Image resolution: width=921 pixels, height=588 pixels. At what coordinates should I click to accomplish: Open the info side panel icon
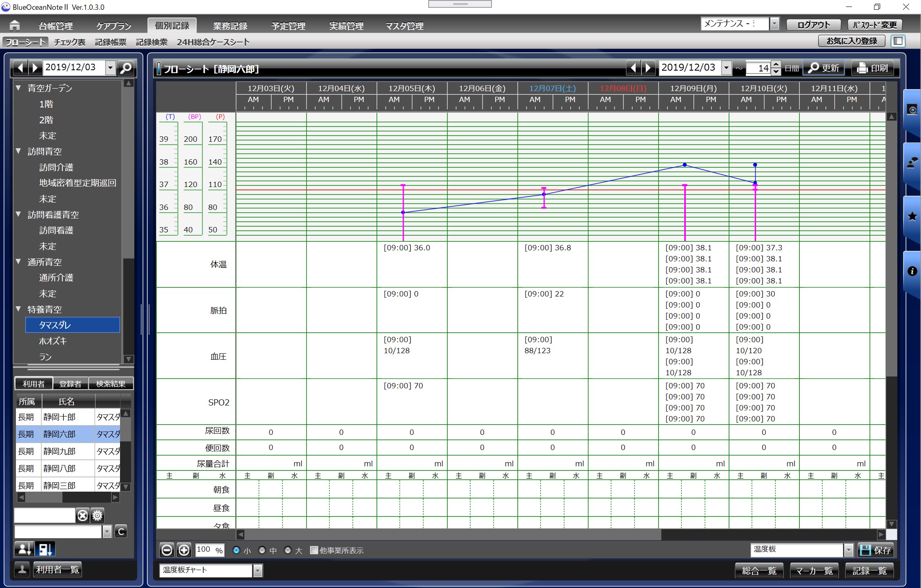(912, 271)
